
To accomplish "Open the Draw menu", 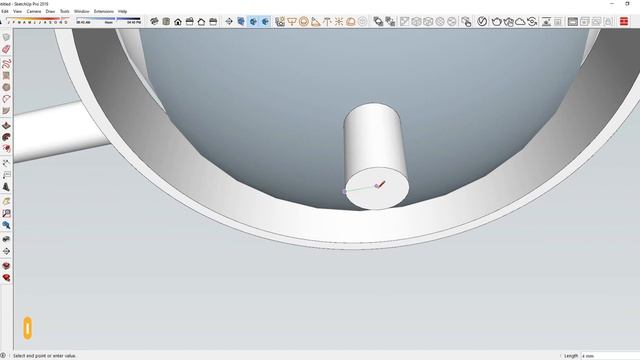I will point(50,11).
